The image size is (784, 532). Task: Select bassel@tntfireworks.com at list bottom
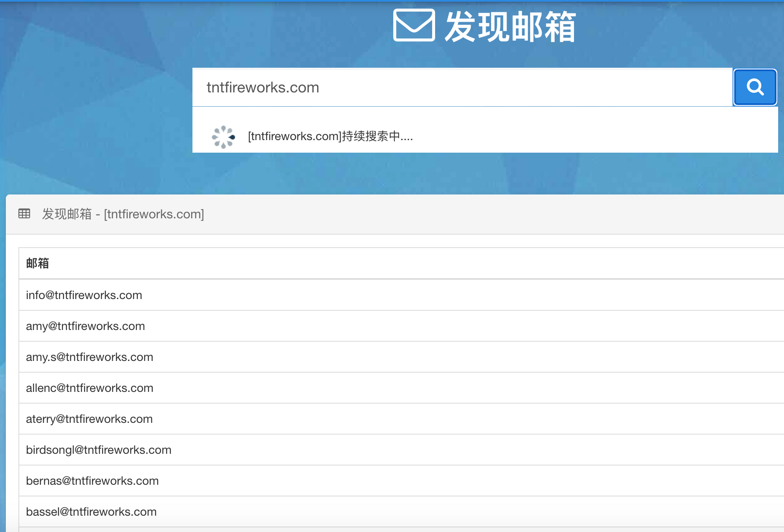pyautogui.click(x=91, y=512)
